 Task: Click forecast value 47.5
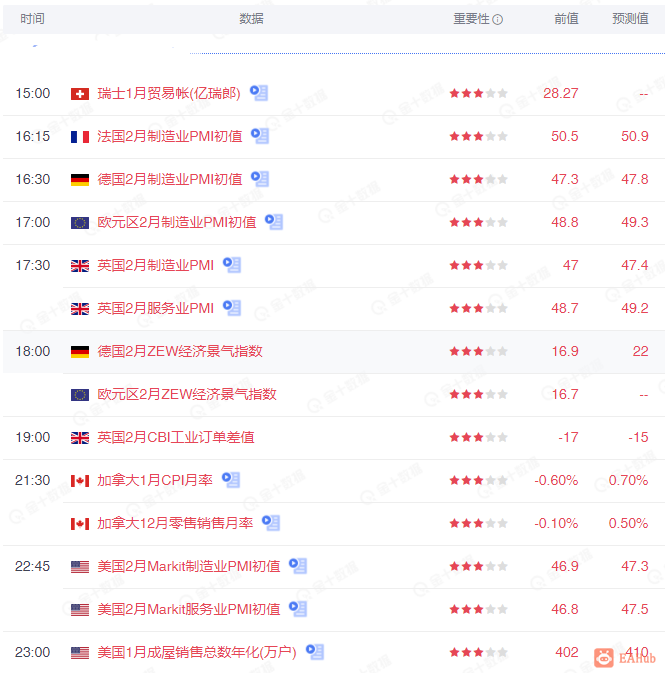pyautogui.click(x=635, y=609)
